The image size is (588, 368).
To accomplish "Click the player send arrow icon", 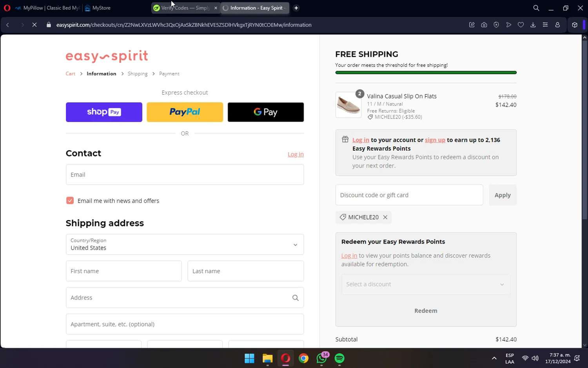I will (508, 25).
